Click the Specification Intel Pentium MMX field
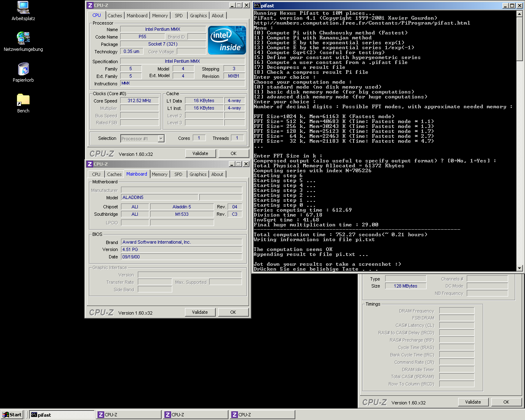The width and height of the screenshot is (525, 420). coord(183,61)
